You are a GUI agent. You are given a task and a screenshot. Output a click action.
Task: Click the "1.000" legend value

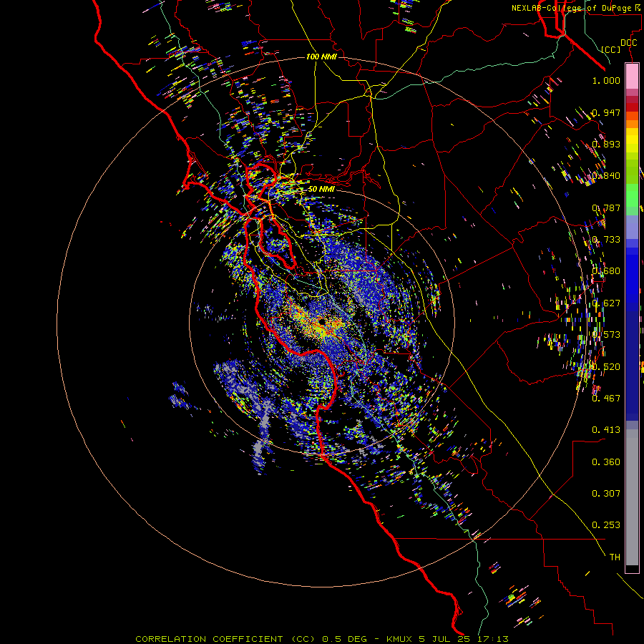tap(606, 80)
